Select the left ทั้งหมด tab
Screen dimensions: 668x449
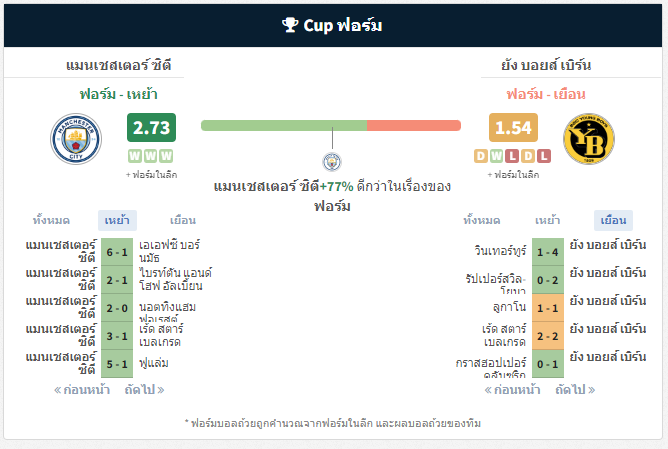coord(51,220)
